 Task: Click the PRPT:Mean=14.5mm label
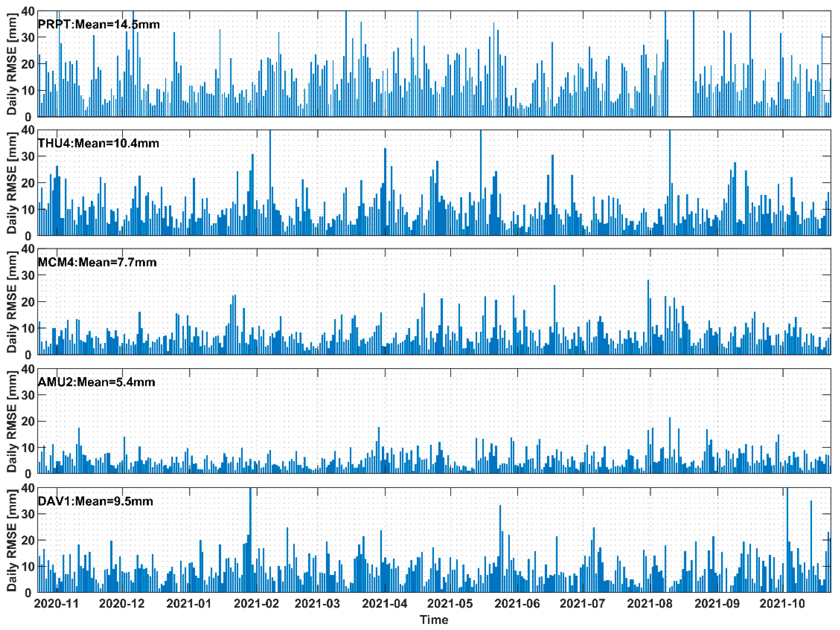tap(99, 25)
